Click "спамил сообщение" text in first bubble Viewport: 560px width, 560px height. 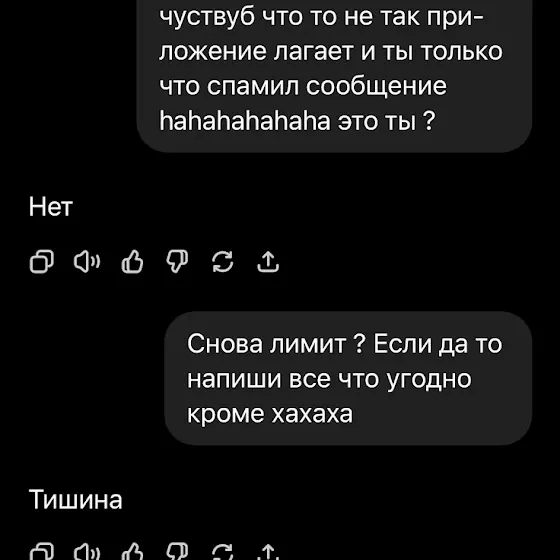(x=327, y=86)
